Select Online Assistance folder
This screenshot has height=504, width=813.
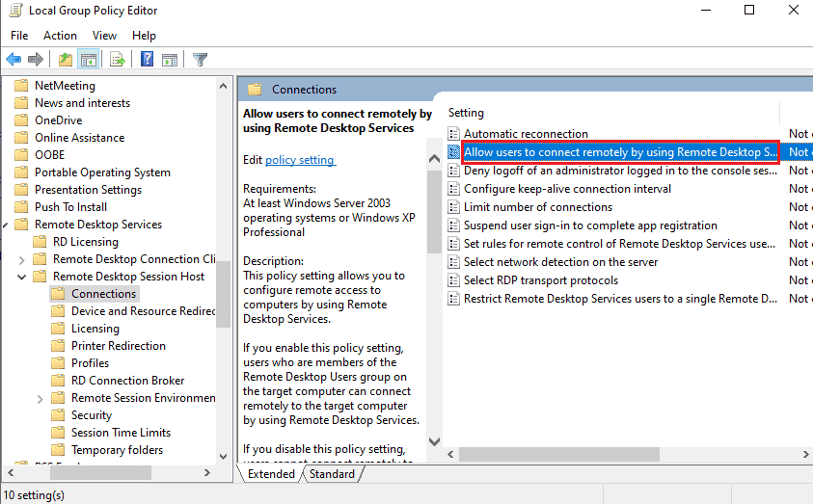pos(80,137)
